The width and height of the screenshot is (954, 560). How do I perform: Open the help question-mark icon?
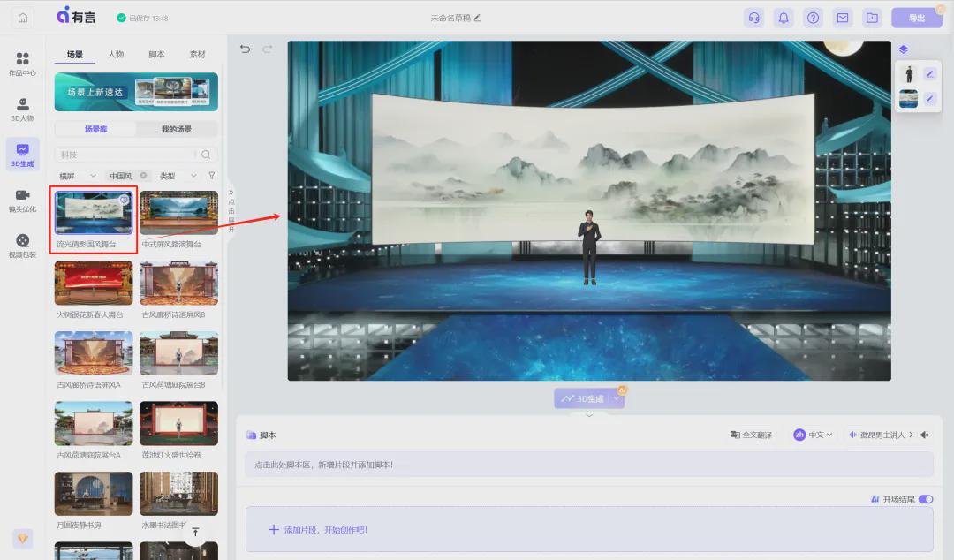[x=813, y=17]
